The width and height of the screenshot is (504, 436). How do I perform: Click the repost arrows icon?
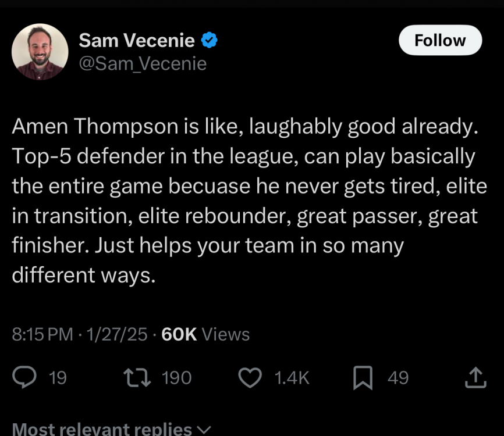click(137, 378)
